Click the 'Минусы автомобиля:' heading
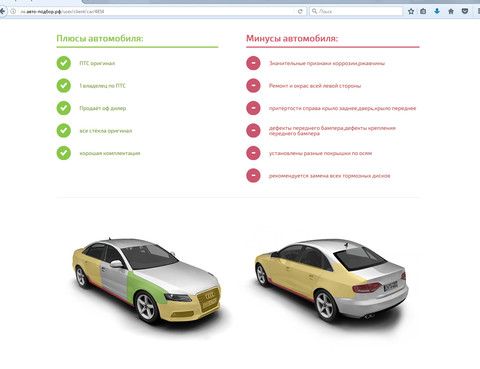 pos(292,39)
